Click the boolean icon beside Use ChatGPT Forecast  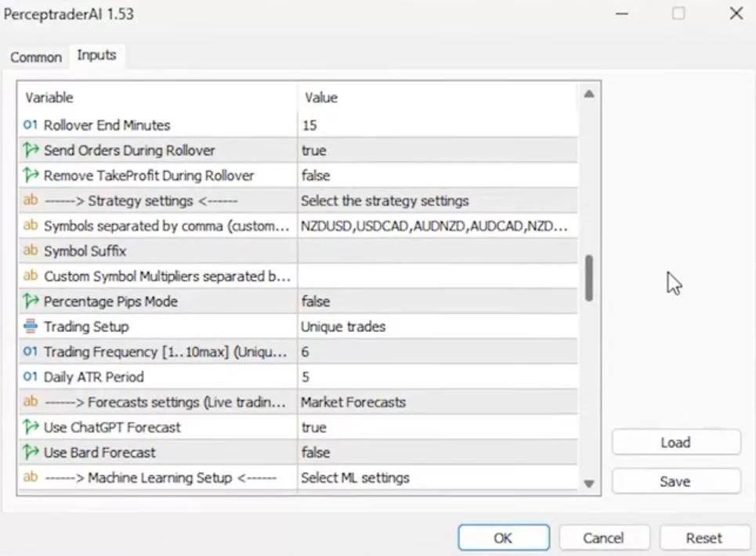[x=31, y=428]
